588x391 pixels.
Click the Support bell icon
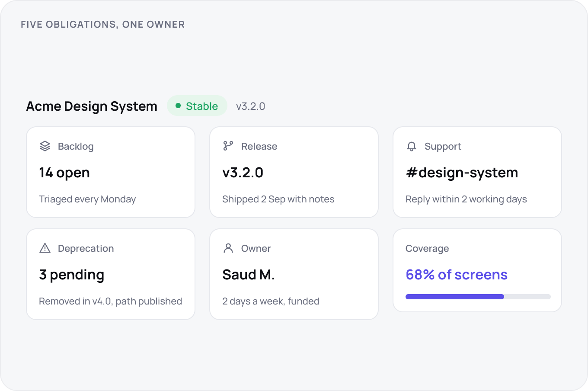point(412,146)
